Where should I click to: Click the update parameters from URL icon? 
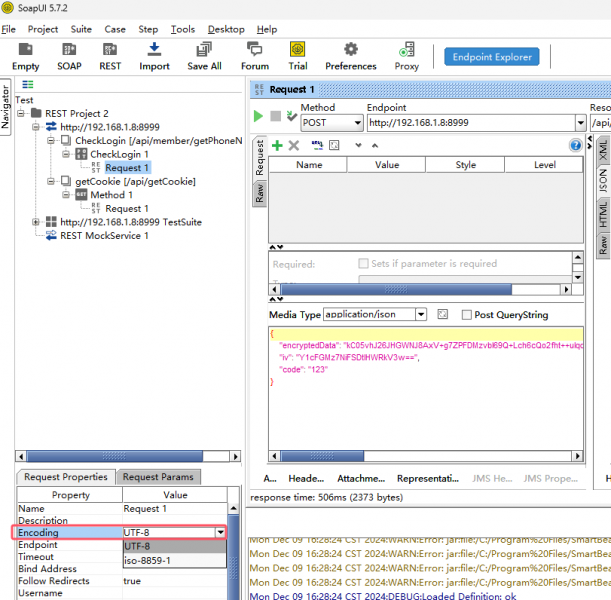point(317,145)
